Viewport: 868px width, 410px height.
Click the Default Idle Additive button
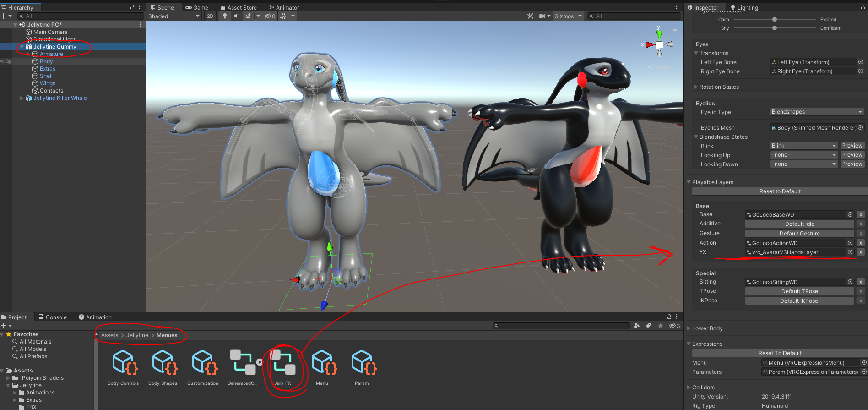800,224
